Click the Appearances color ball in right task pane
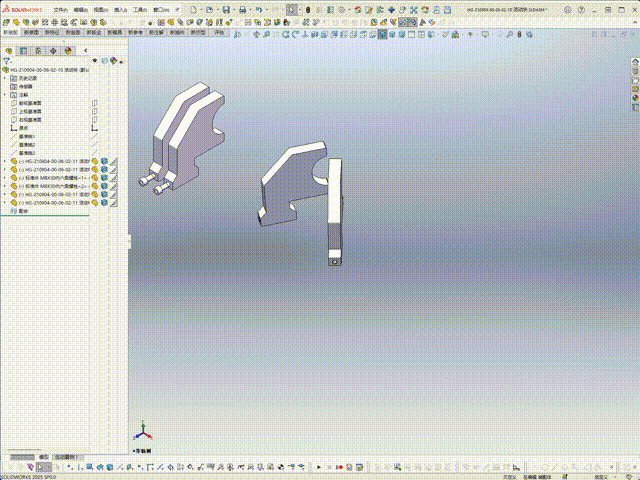The height and width of the screenshot is (480, 640). (x=635, y=98)
